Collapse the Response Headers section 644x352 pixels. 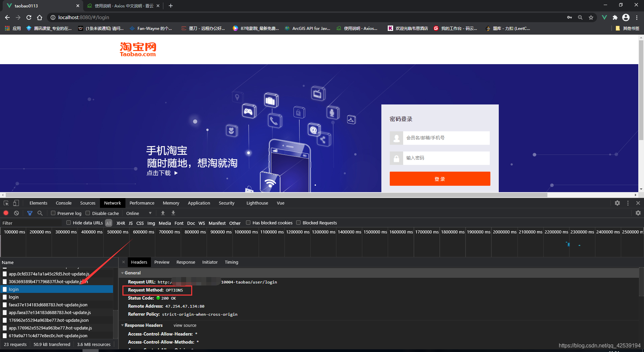tap(123, 325)
